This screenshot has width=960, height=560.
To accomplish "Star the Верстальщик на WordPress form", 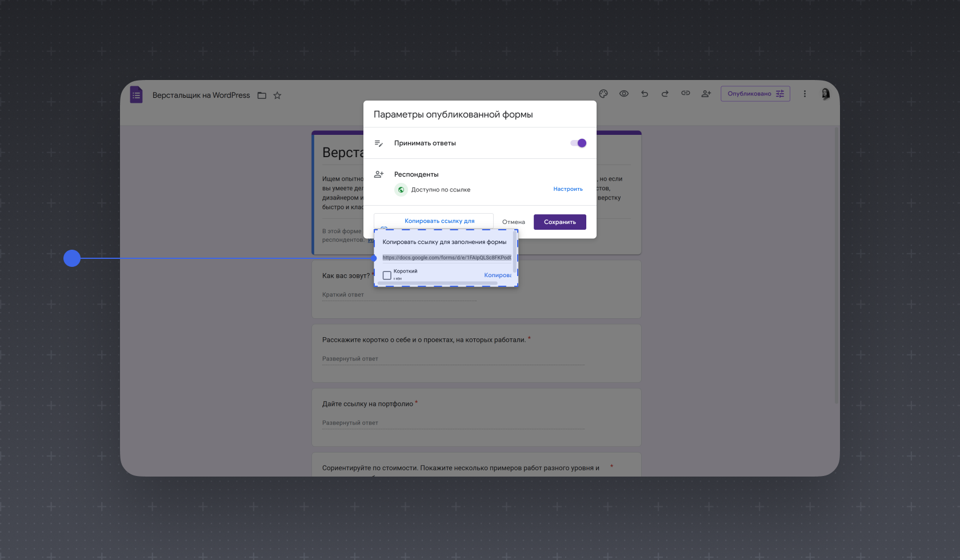I will [x=277, y=95].
